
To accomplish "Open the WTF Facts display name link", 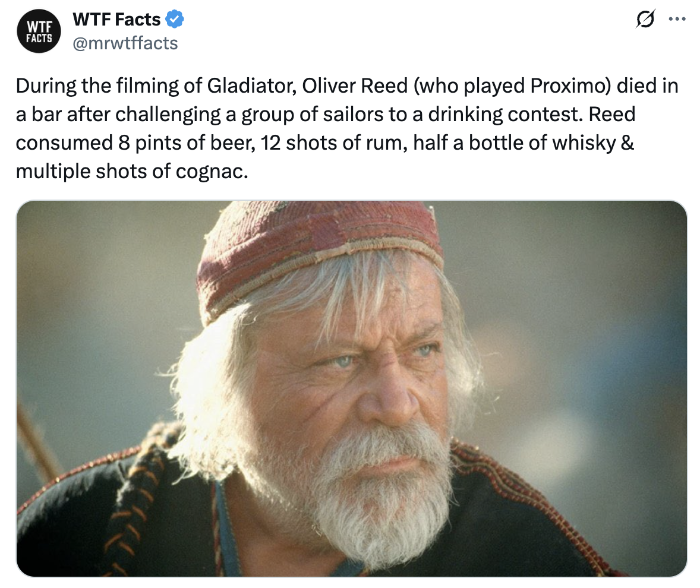I will (116, 18).
